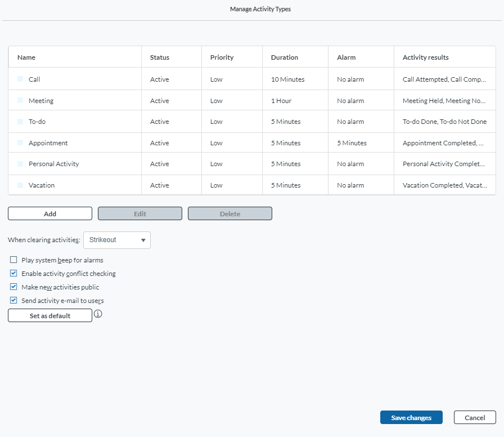The width and height of the screenshot is (504, 437).
Task: Tick the checkbox for the Appointment row
Action: pyautogui.click(x=20, y=142)
